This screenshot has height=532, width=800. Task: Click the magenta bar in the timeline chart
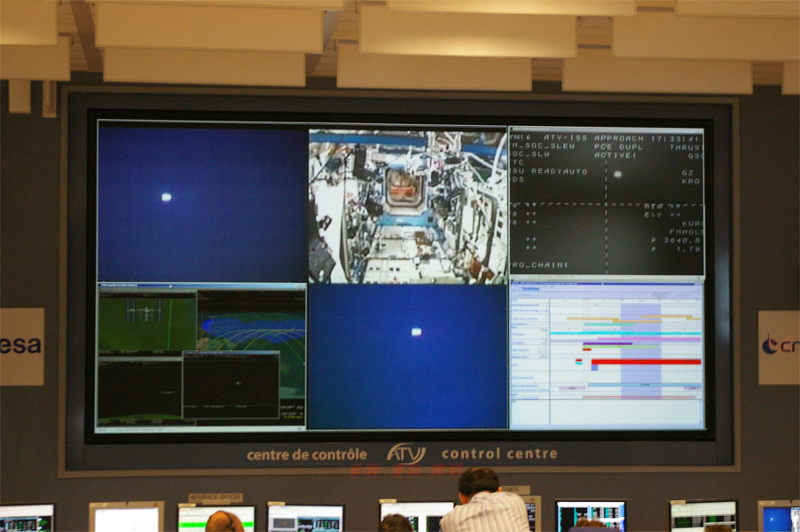[x=649, y=338]
